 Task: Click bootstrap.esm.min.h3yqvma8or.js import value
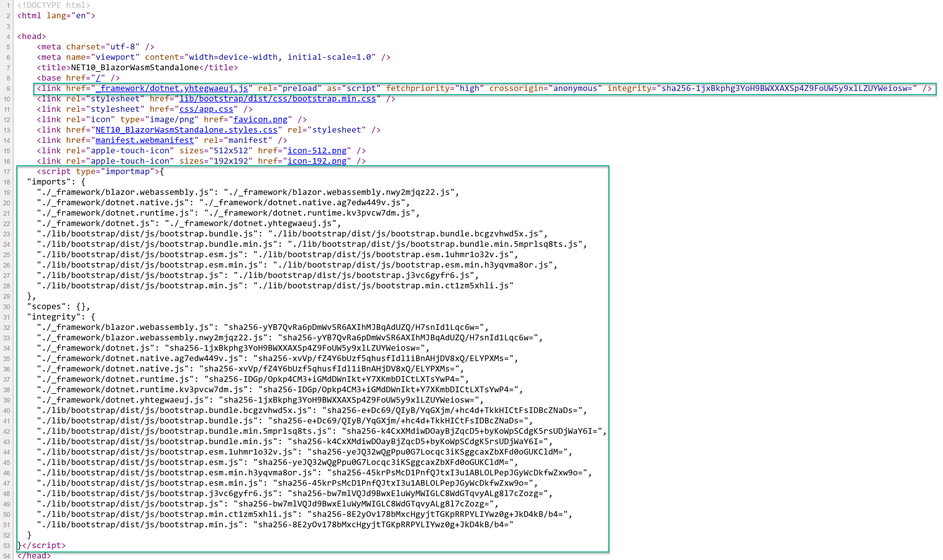[413, 265]
